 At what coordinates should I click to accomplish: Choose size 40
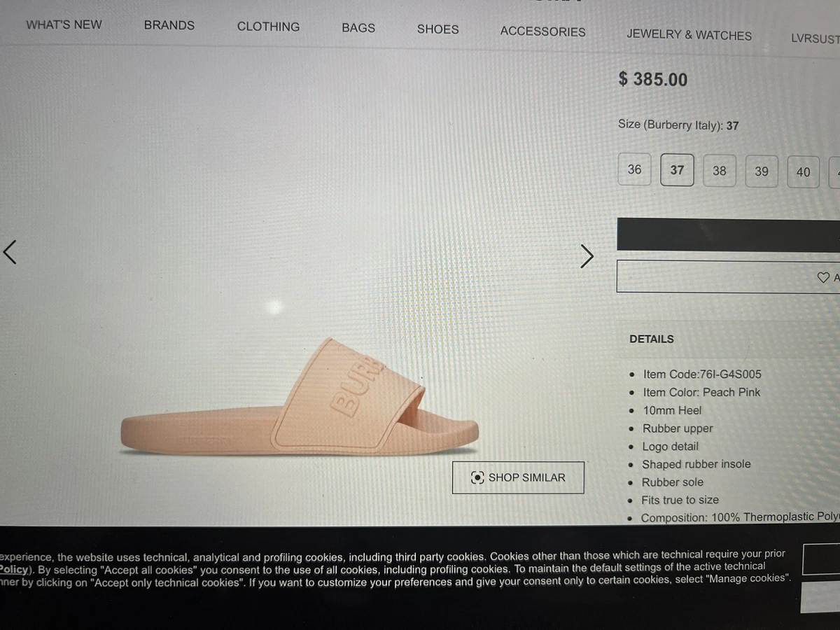click(804, 172)
